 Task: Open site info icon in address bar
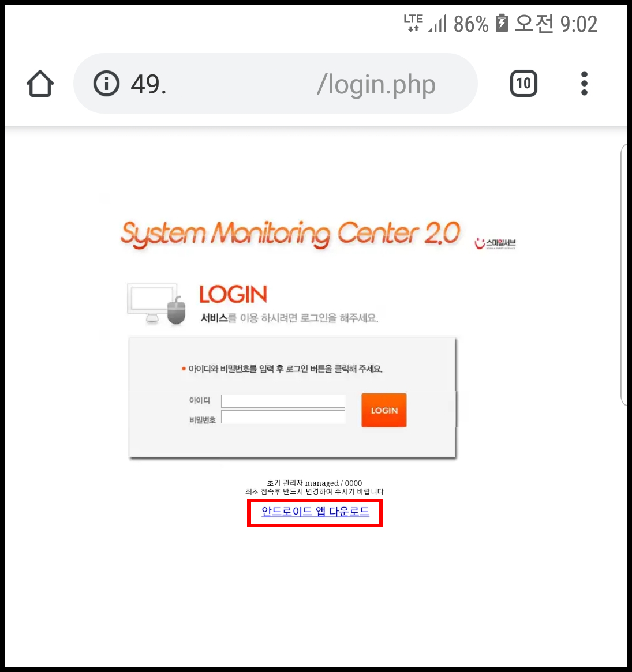[x=106, y=83]
